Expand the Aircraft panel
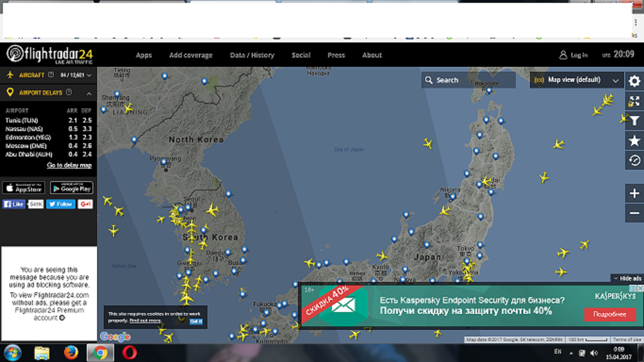644x362 pixels. point(89,75)
